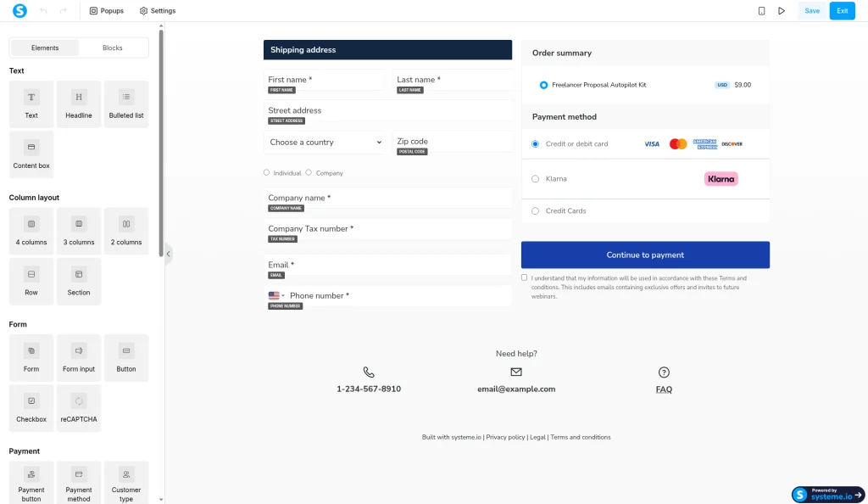Screen dimensions: 868x504
Task: Select the Row layout element
Action: [31, 282]
